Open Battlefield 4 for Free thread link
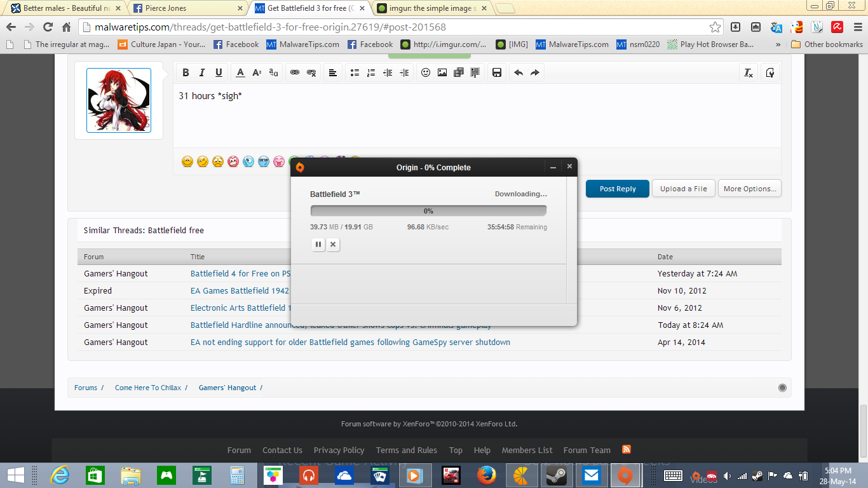The height and width of the screenshot is (488, 868). point(240,274)
